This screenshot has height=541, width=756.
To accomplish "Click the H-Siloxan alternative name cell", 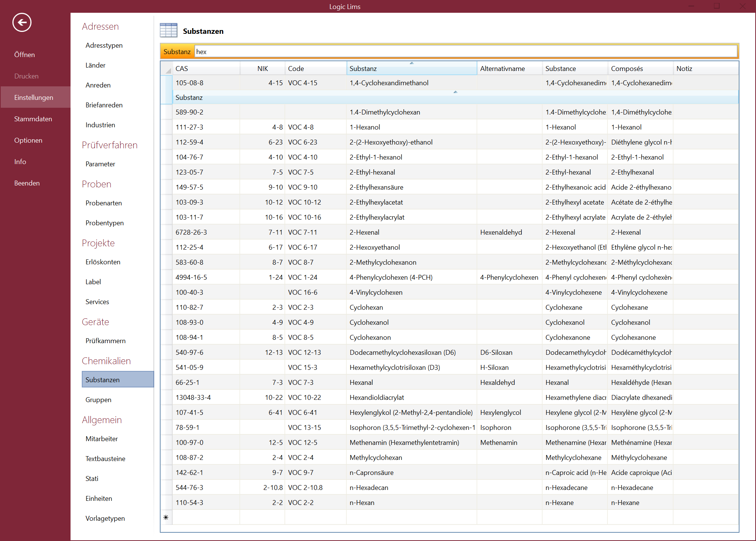I will click(510, 368).
